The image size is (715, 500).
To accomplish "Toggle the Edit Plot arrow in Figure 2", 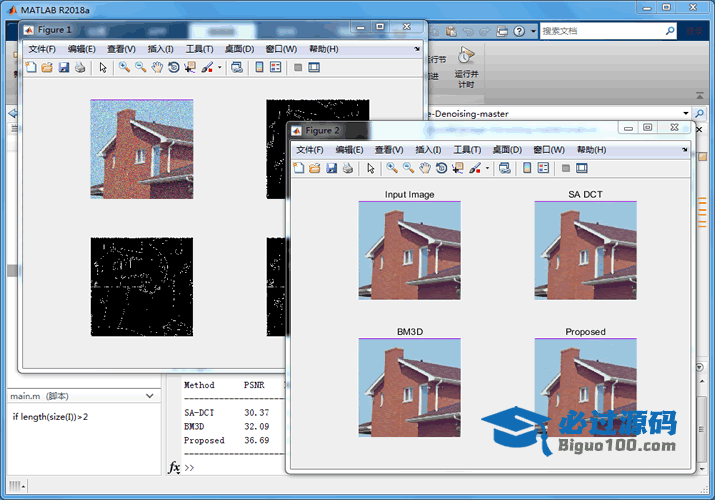I will pos(370,168).
